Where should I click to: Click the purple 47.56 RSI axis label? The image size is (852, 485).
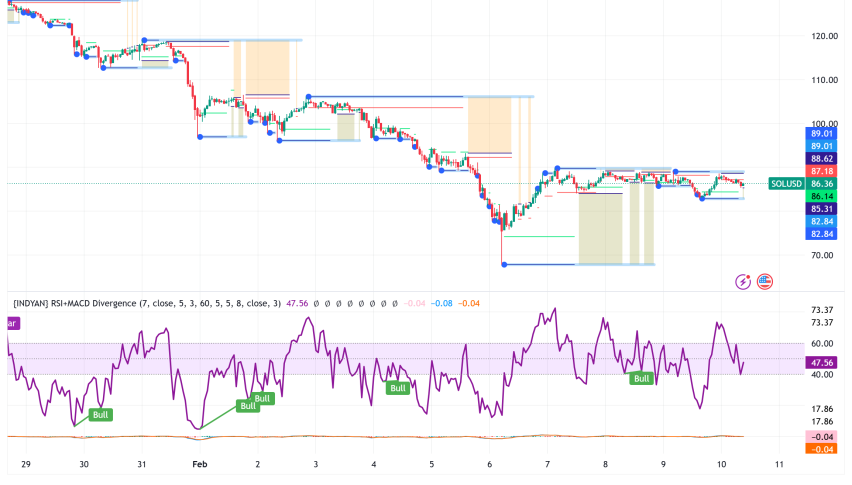[x=823, y=362]
